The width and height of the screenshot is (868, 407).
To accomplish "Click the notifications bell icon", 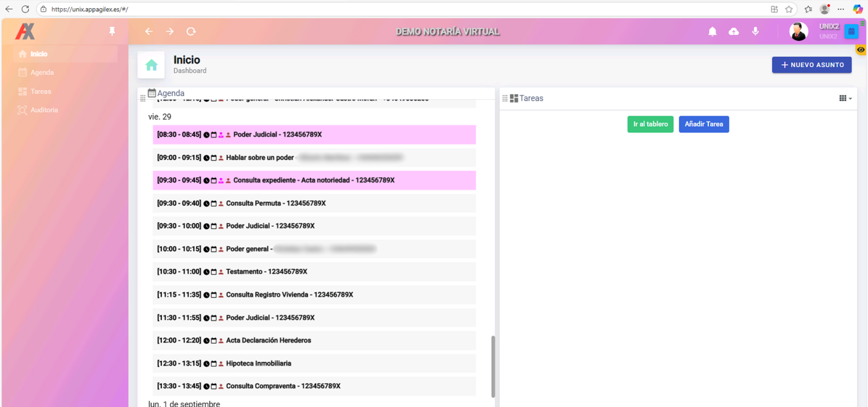I will point(712,31).
